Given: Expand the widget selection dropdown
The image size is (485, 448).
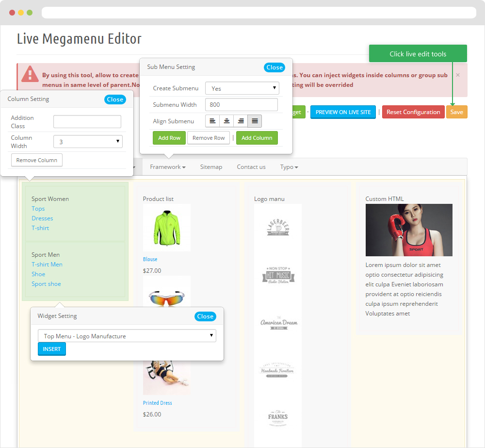Looking at the screenshot, I should coord(127,336).
